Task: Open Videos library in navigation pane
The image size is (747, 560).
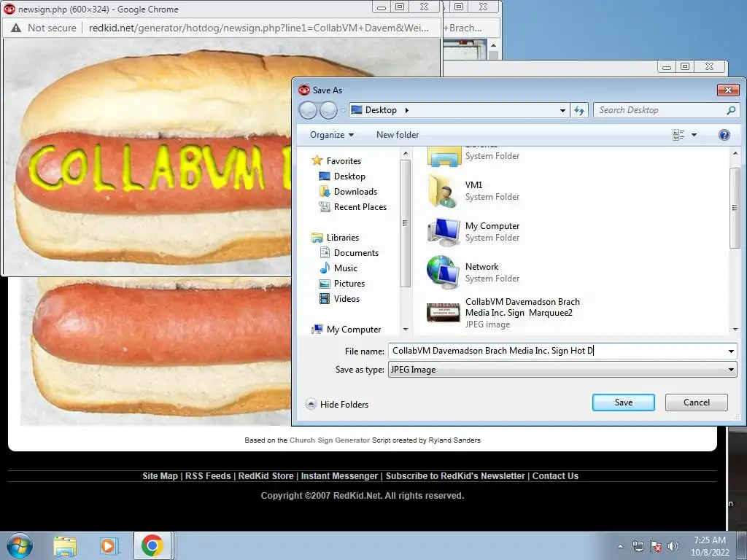Action: click(x=338, y=298)
